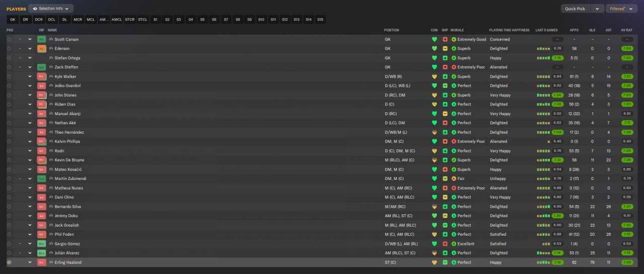Open the Selection Info dropdown
Viewport: 644px width, 274px height.
[x=51, y=9]
